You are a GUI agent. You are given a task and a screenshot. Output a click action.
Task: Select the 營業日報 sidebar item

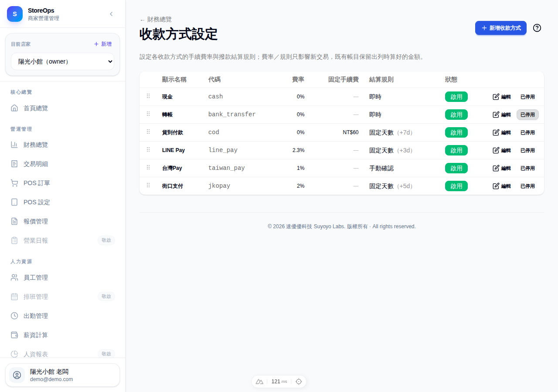click(x=62, y=240)
